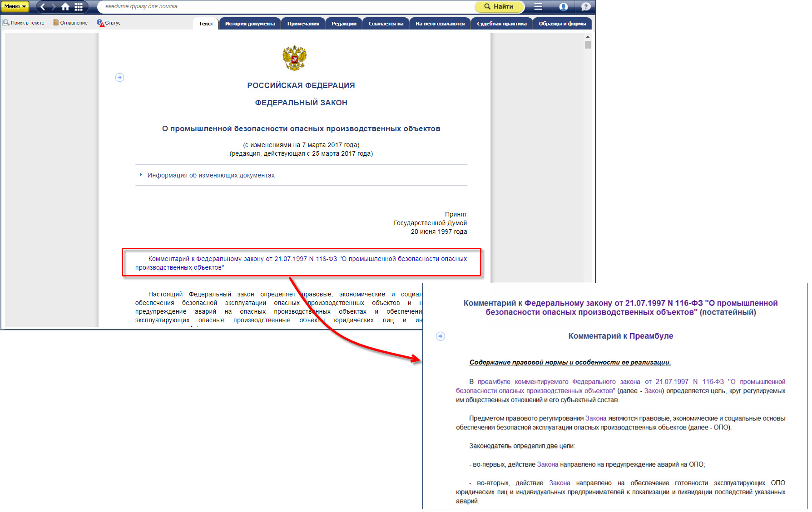Click the document scrollbar up arrow
812x512 pixels.
tap(588, 37)
